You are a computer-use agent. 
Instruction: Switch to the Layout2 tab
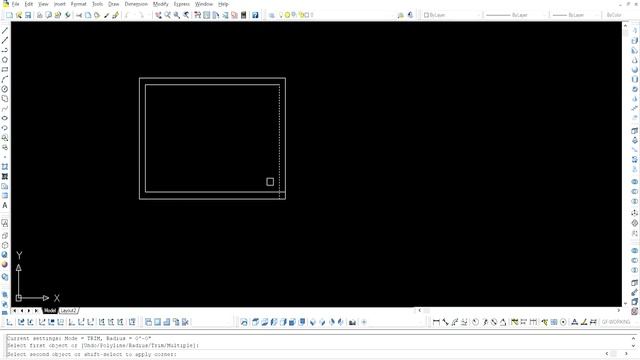(x=68, y=311)
